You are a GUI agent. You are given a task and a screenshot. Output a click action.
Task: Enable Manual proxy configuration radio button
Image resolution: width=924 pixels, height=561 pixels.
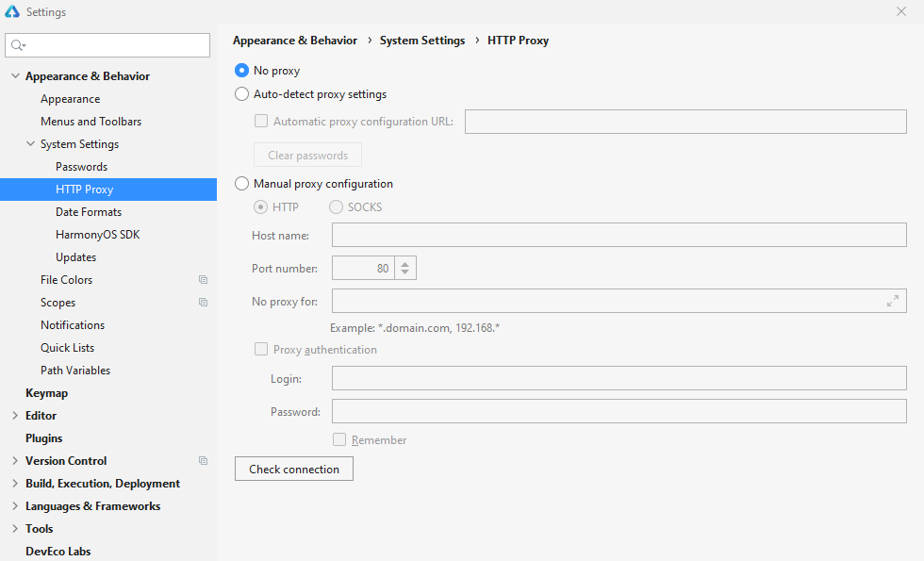[x=241, y=184]
